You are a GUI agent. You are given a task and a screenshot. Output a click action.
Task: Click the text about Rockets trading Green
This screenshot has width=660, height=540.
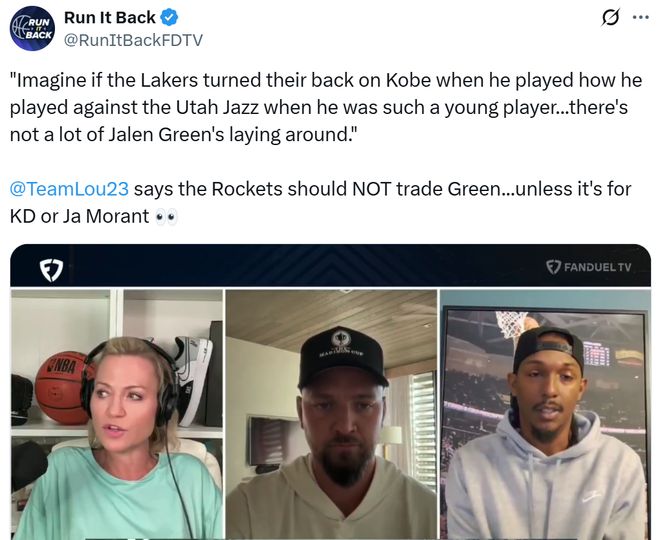pyautogui.click(x=320, y=202)
